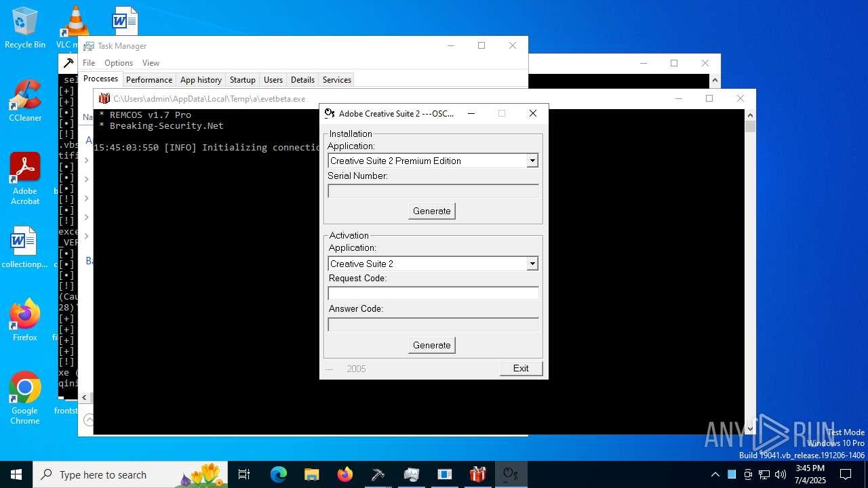Image resolution: width=868 pixels, height=488 pixels.
Task: Click the Request Code input field
Action: [433, 293]
